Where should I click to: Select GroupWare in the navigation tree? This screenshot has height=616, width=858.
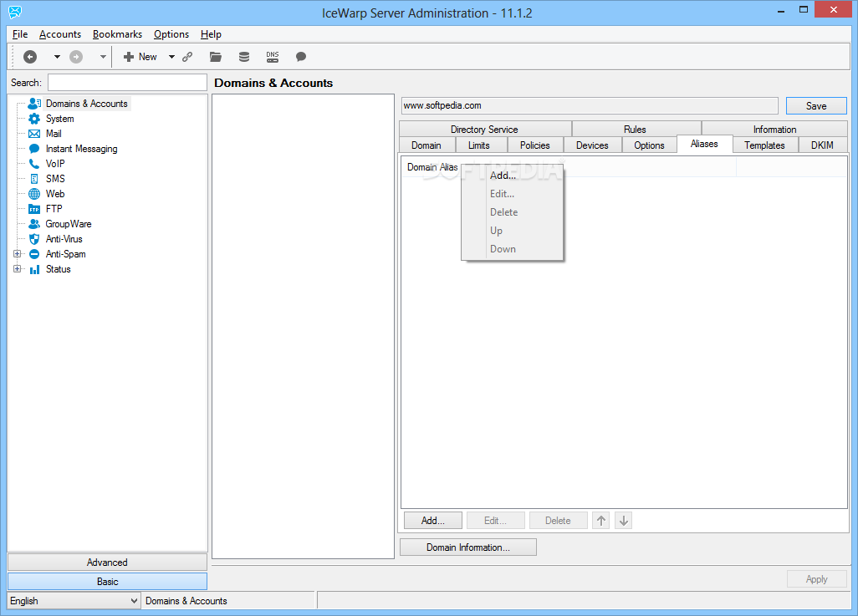pyautogui.click(x=69, y=224)
